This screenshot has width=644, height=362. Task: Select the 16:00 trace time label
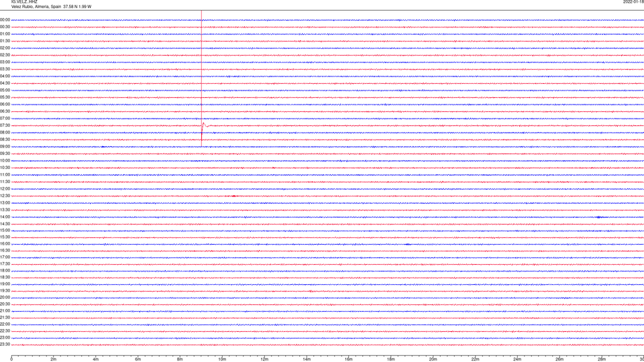[x=5, y=244]
